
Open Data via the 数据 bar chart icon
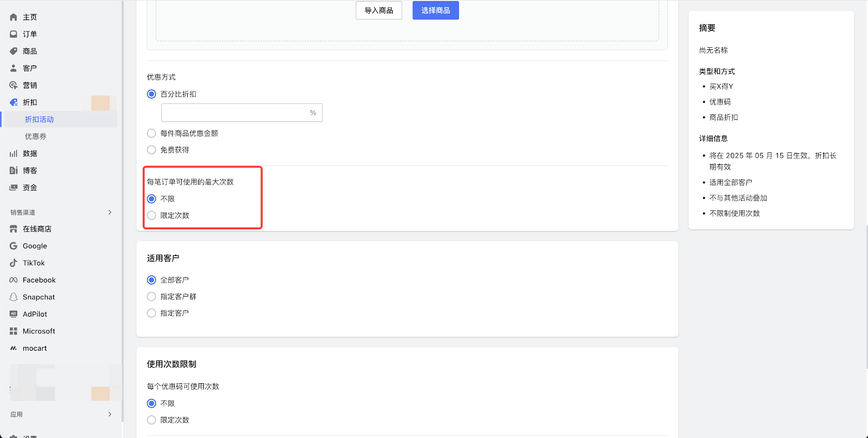pos(14,154)
